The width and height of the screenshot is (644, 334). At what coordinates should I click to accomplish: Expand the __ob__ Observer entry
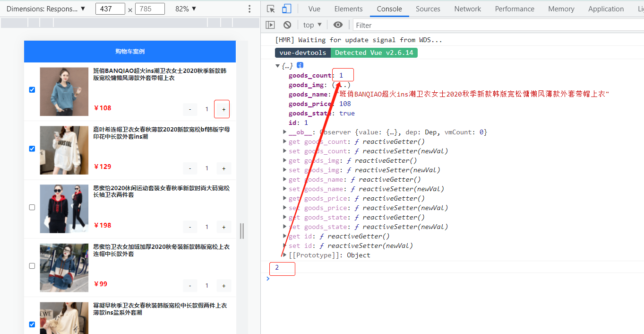pos(285,132)
